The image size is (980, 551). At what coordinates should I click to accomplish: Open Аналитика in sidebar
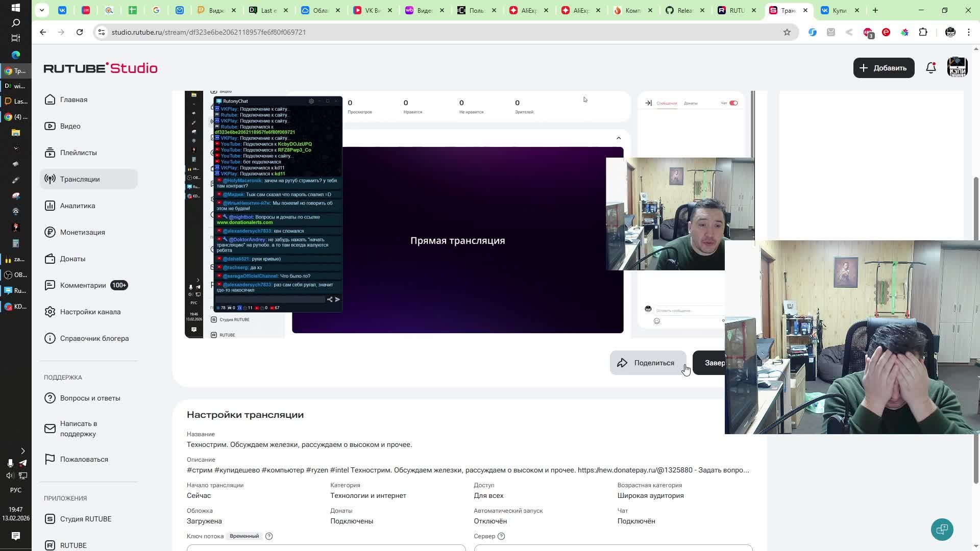coord(78,206)
